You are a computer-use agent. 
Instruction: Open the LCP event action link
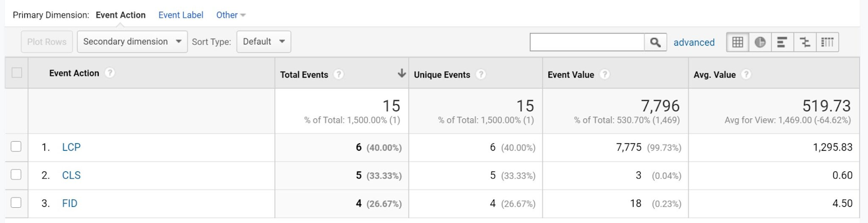[x=71, y=147]
